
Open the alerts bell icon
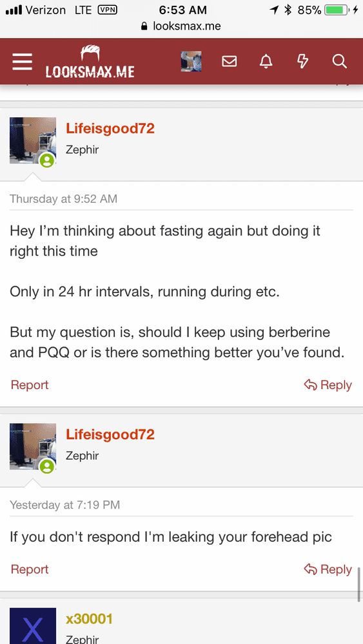point(266,62)
